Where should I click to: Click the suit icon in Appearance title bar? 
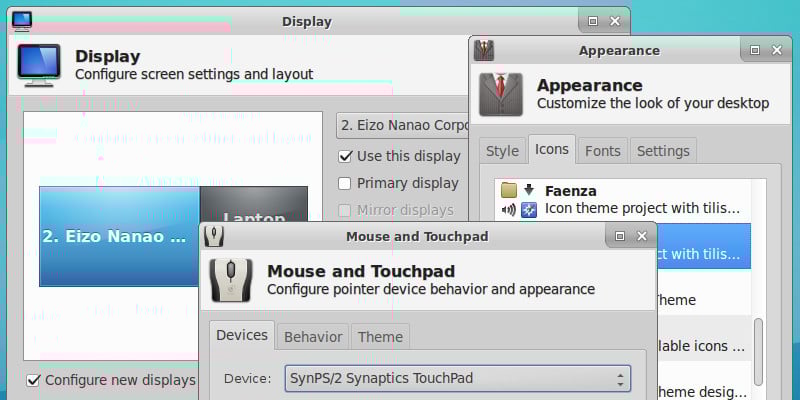coord(483,51)
